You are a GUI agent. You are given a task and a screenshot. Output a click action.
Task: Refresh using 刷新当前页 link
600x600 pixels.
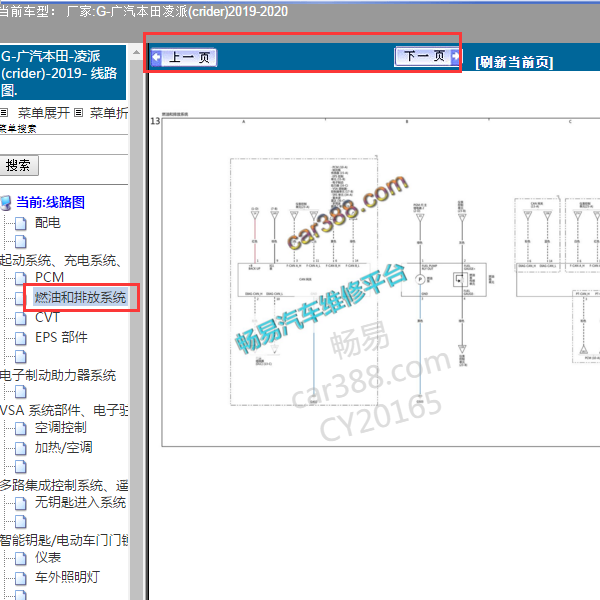pyautogui.click(x=514, y=62)
